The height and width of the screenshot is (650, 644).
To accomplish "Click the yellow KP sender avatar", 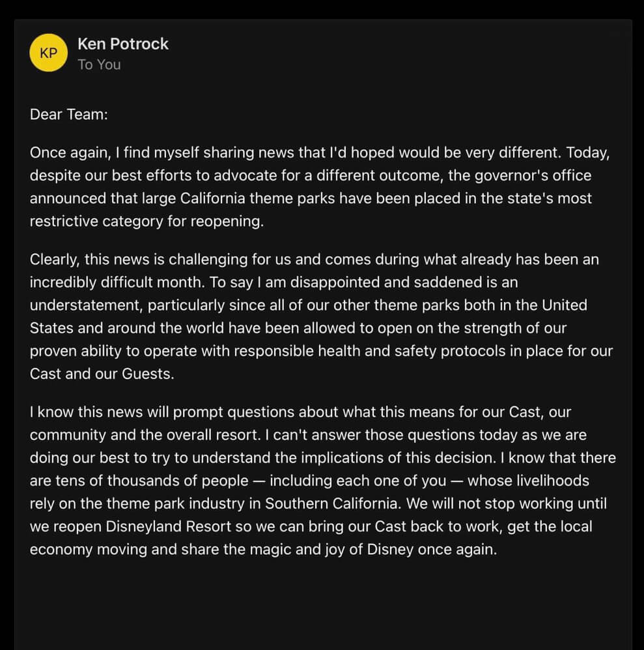I will (x=48, y=53).
